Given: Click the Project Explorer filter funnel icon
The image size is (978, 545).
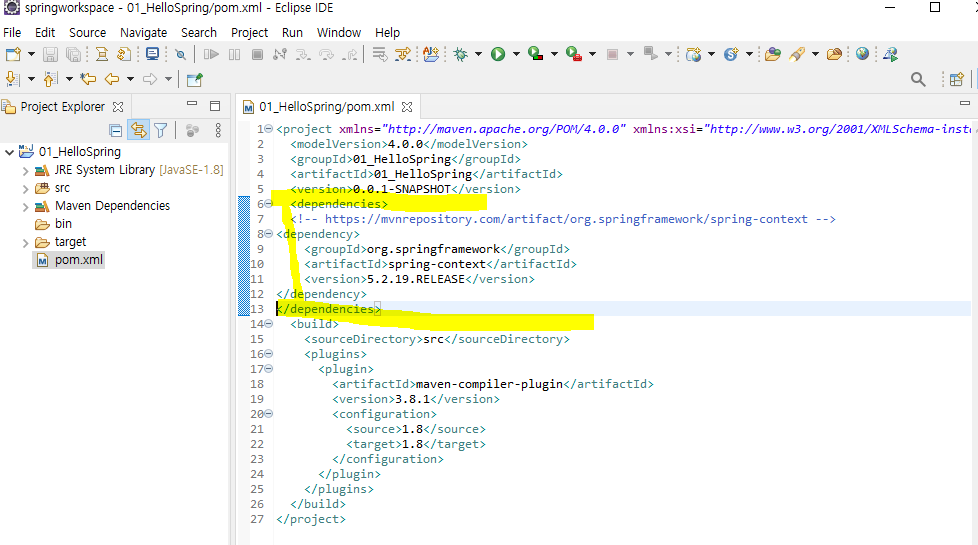Looking at the screenshot, I should click(x=161, y=130).
